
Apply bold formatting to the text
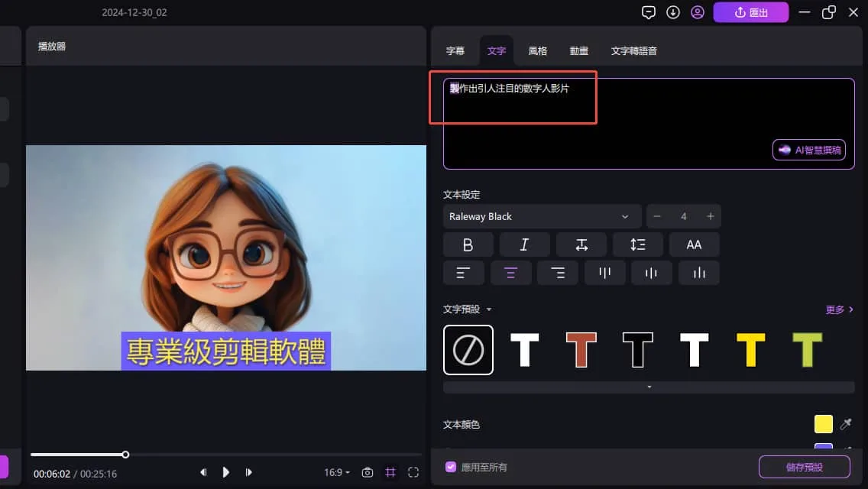click(x=468, y=244)
